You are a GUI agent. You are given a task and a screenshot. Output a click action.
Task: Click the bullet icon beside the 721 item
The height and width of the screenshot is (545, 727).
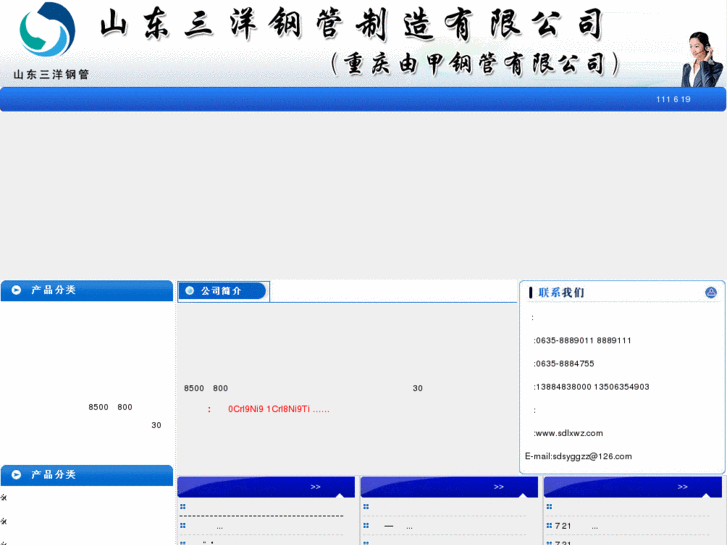click(x=549, y=526)
